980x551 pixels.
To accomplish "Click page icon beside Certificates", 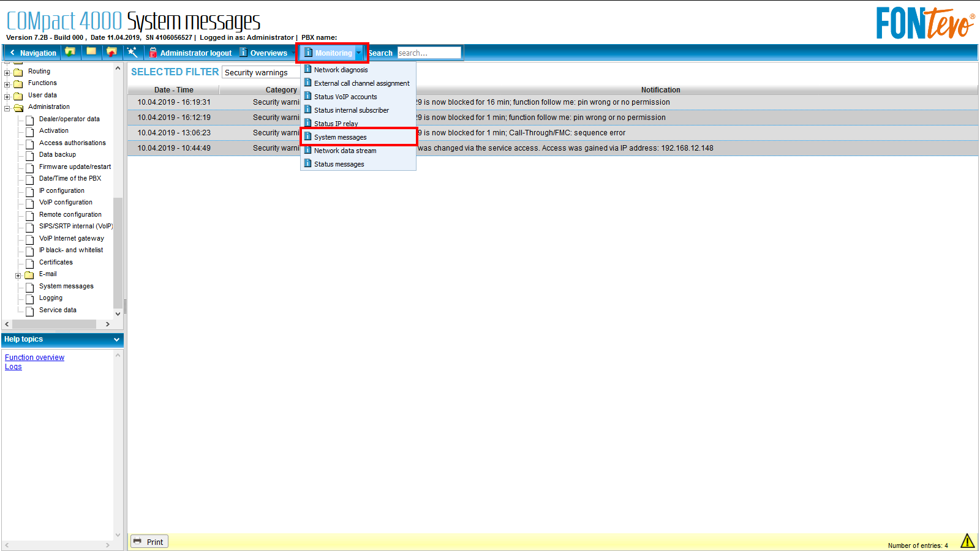I will click(29, 263).
